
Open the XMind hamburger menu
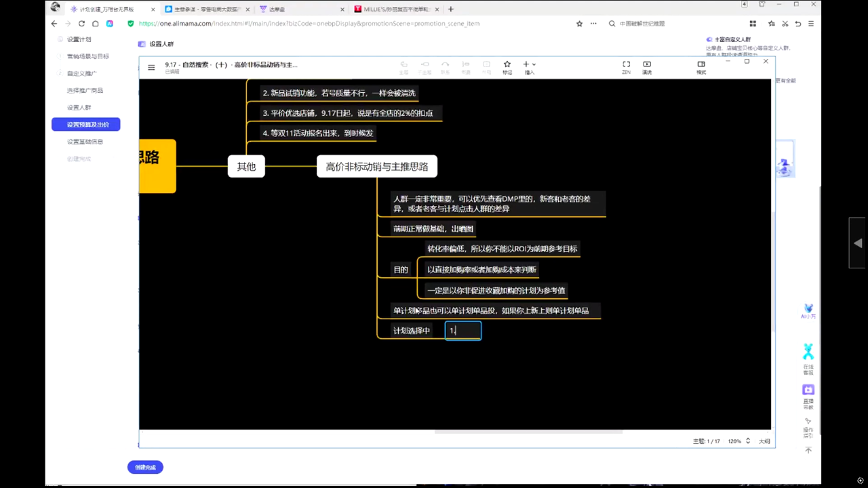point(151,68)
